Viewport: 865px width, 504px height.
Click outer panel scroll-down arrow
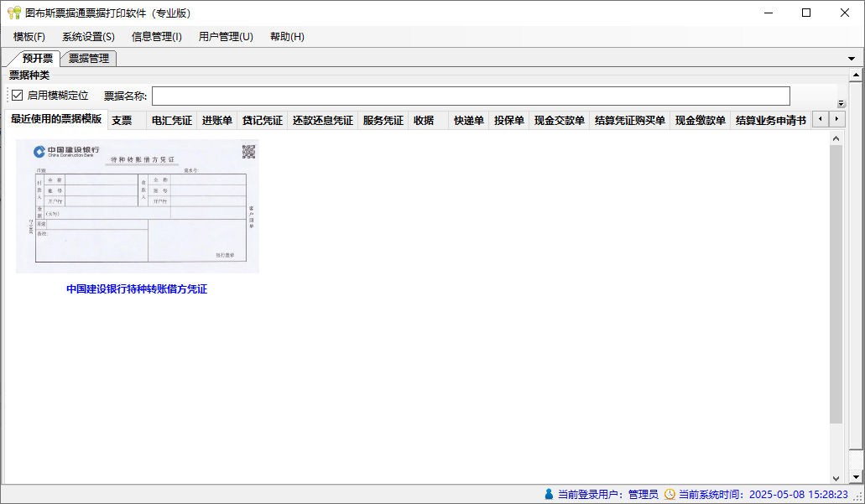[856, 477]
